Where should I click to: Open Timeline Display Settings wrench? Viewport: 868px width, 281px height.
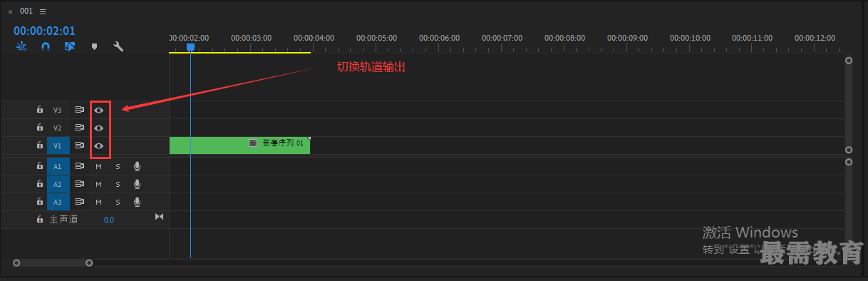click(118, 46)
